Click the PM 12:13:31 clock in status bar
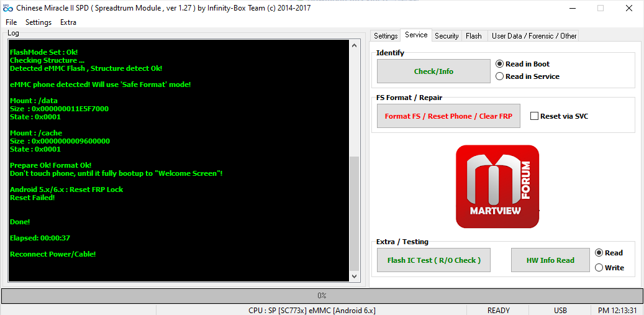Image resolution: width=644 pixels, height=315 pixels. pos(617,311)
